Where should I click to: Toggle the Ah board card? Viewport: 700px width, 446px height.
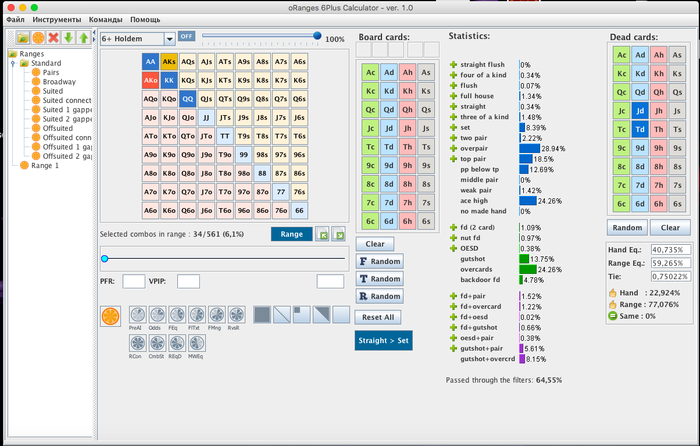tap(408, 72)
